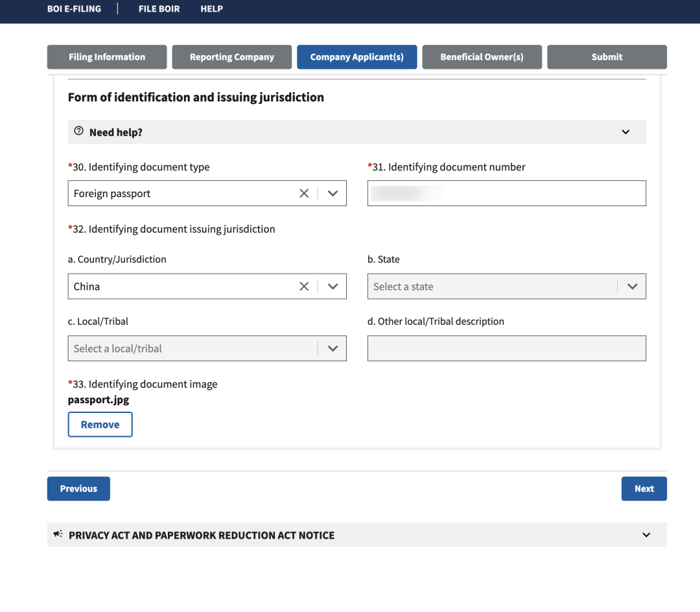Select the Company Applicant(s) tab
Image resolution: width=700 pixels, height=612 pixels.
pos(356,57)
